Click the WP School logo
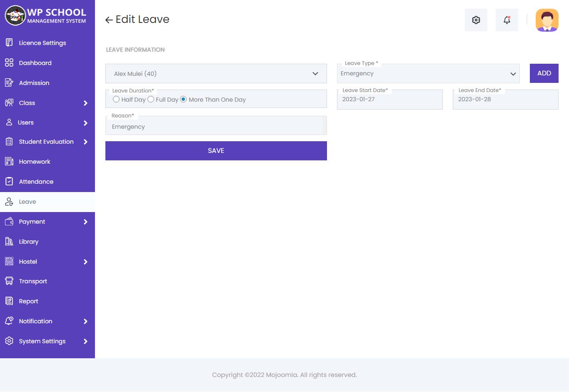The height and width of the screenshot is (392, 569). pyautogui.click(x=46, y=15)
